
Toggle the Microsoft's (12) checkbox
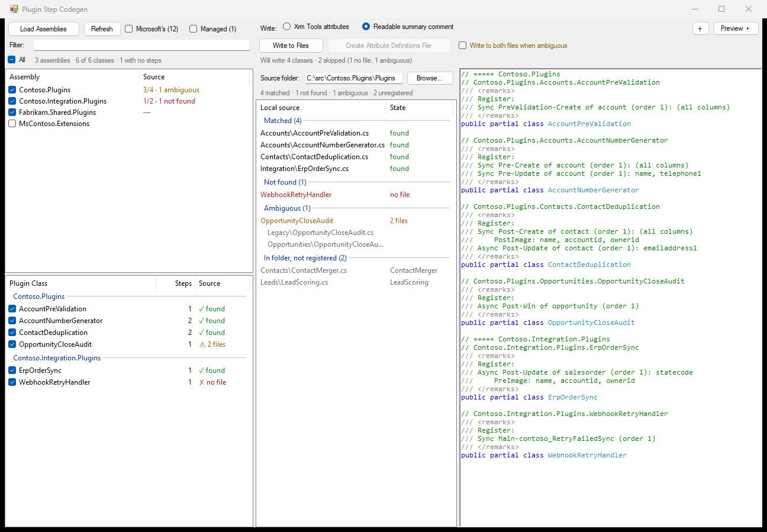point(129,29)
